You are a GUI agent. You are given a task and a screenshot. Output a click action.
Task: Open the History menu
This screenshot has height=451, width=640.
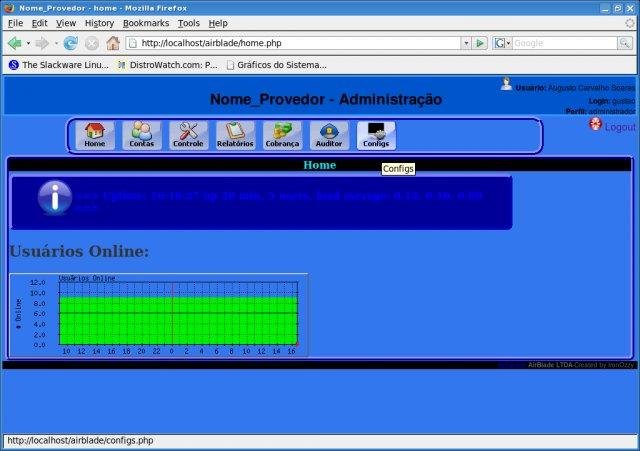[x=99, y=23]
